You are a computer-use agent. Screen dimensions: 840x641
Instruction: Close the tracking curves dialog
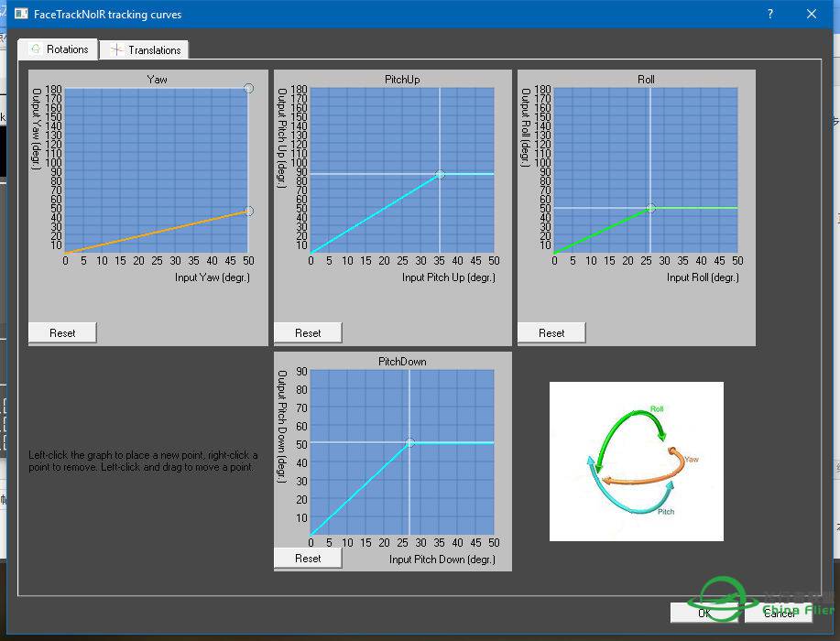click(812, 14)
